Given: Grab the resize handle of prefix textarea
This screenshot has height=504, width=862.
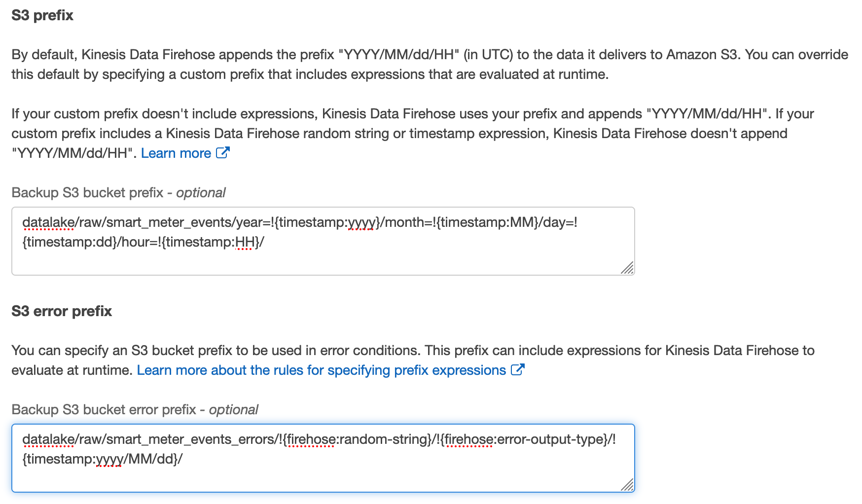Looking at the screenshot, I should 627,268.
